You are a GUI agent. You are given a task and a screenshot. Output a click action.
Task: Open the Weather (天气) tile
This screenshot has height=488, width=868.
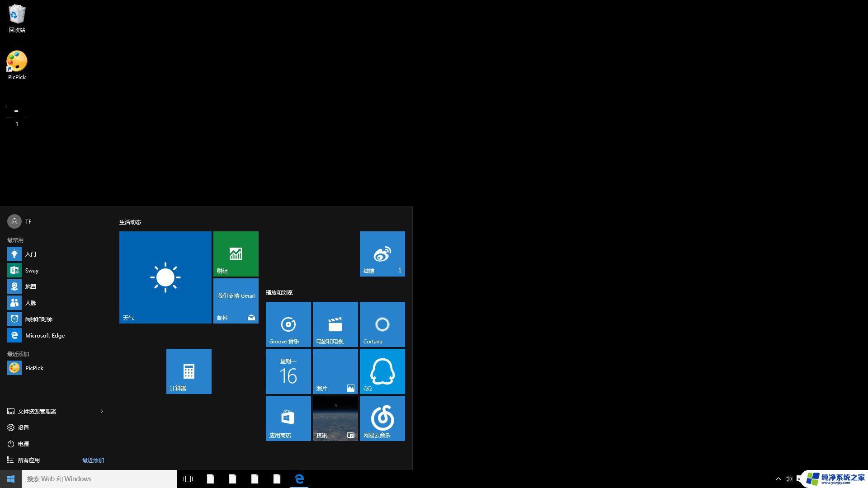(x=165, y=277)
